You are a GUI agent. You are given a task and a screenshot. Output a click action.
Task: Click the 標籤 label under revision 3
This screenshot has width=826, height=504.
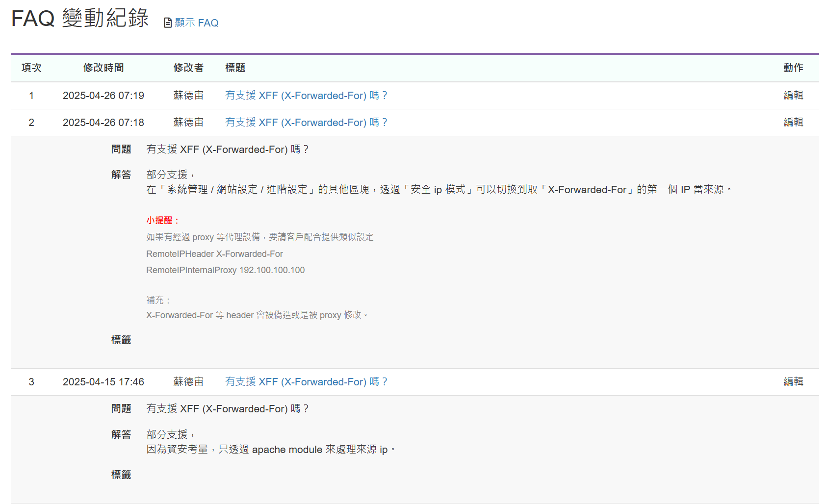click(x=121, y=474)
